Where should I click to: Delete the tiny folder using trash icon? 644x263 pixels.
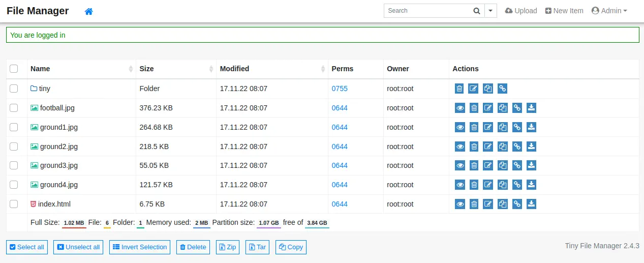(x=459, y=89)
